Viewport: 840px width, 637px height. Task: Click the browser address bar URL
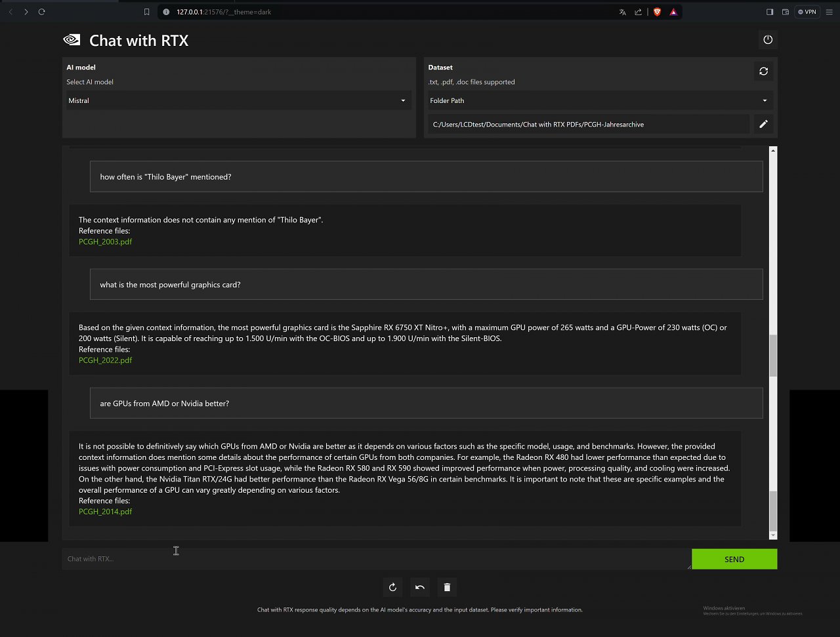[x=223, y=12]
